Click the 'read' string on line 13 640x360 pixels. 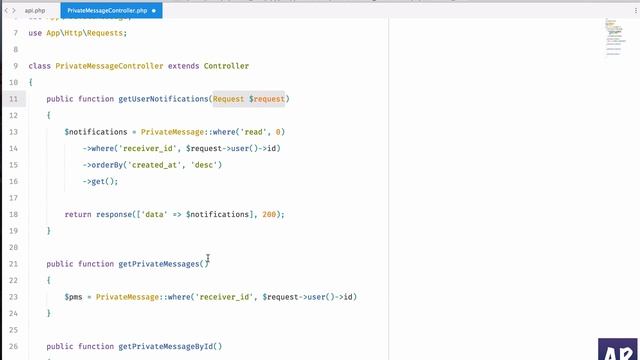(x=253, y=132)
